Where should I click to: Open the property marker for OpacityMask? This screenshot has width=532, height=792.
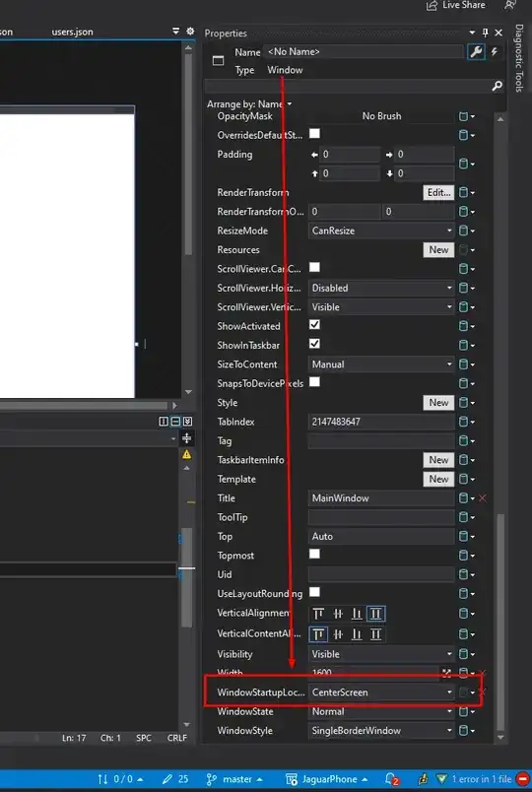tap(466, 116)
